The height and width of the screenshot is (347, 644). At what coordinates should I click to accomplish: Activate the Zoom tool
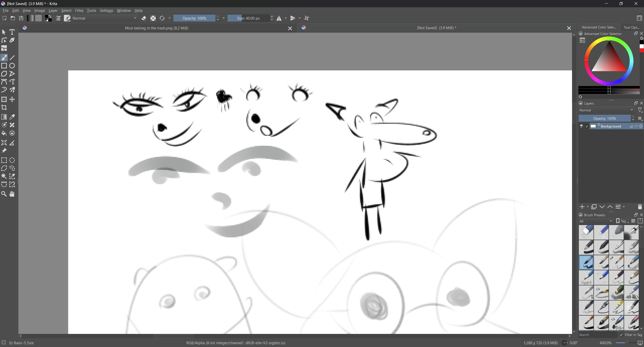tap(4, 194)
